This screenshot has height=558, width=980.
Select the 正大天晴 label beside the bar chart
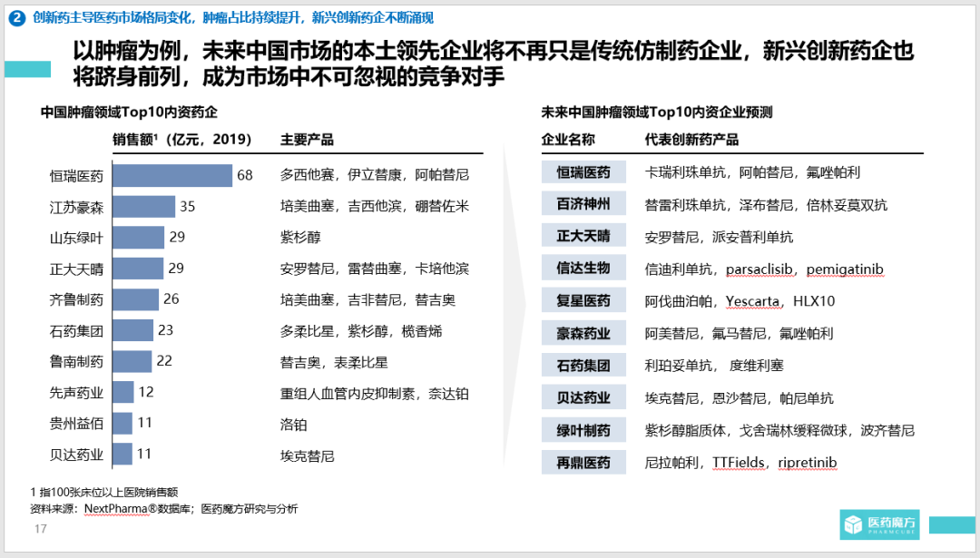76,269
